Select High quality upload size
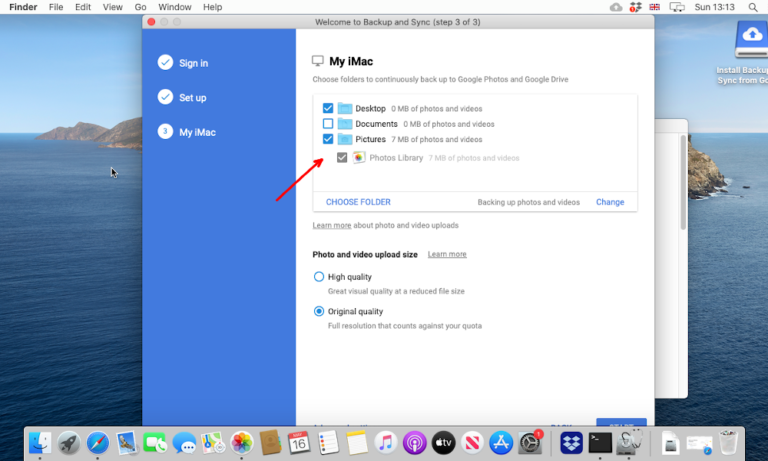The image size is (768, 461). click(319, 277)
